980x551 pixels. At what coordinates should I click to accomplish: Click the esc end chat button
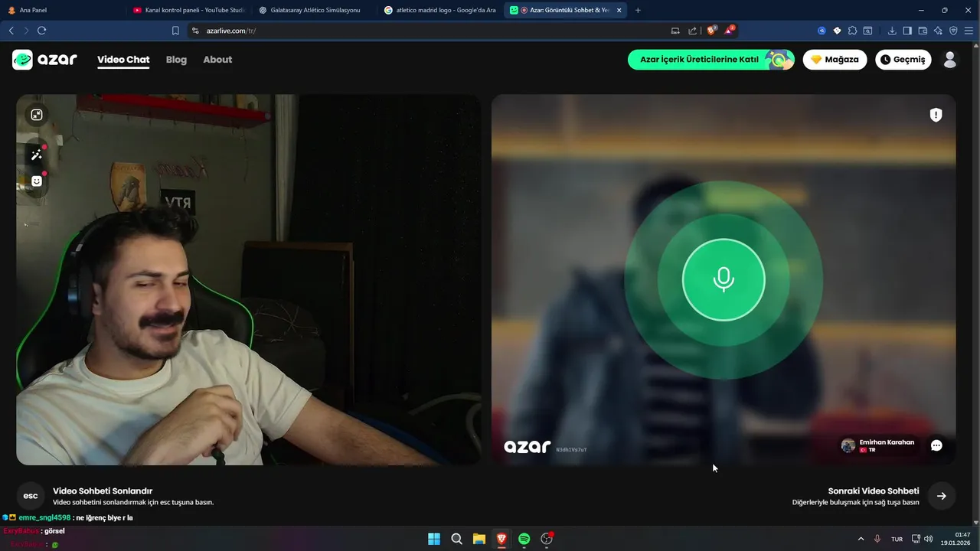click(x=31, y=496)
